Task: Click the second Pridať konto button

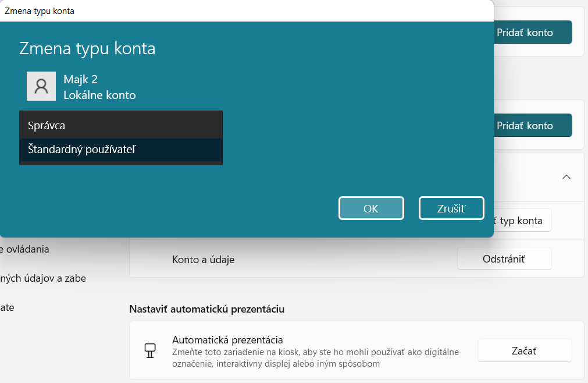Action: click(x=533, y=126)
